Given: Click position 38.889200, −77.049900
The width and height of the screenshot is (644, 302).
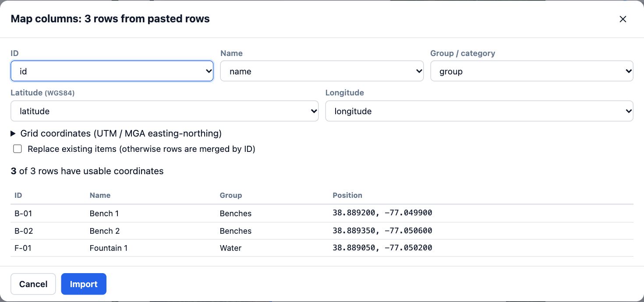Looking at the screenshot, I should (x=382, y=213).
